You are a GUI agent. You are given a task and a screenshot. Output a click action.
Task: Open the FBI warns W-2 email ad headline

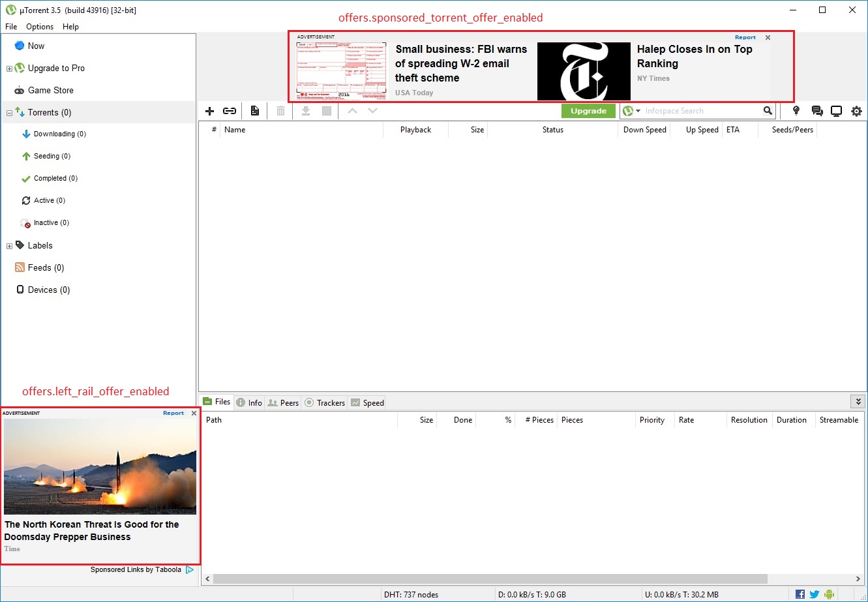tap(461, 63)
